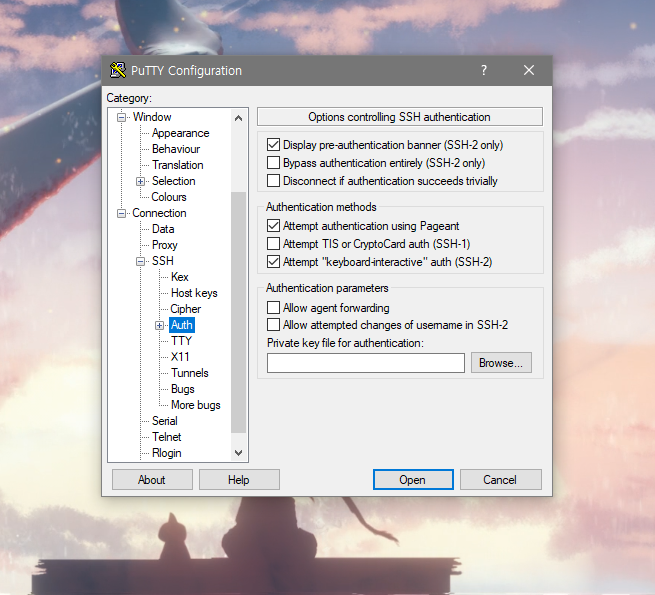This screenshot has width=655, height=595.
Task: Select Proxy in category tree
Action: pos(165,245)
